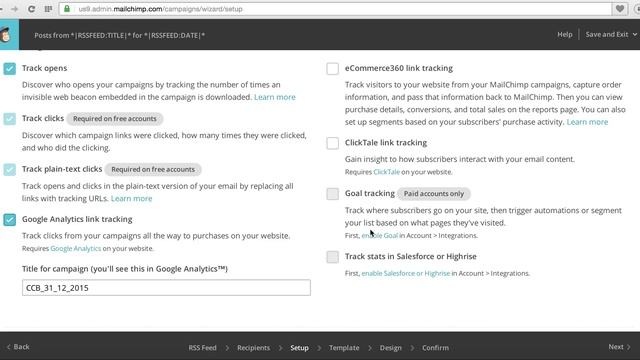Enable eCommerce360 link tracking checkbox
Image resolution: width=640 pixels, height=360 pixels.
tap(333, 69)
